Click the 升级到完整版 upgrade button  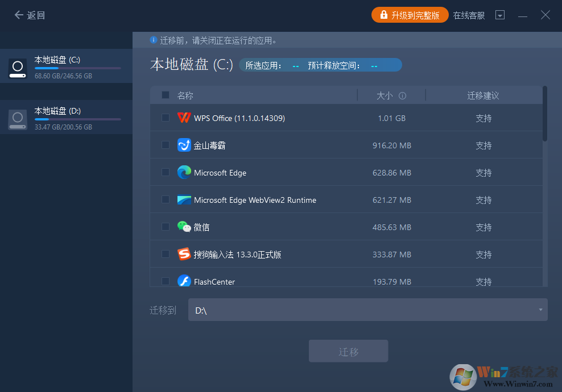click(x=410, y=15)
